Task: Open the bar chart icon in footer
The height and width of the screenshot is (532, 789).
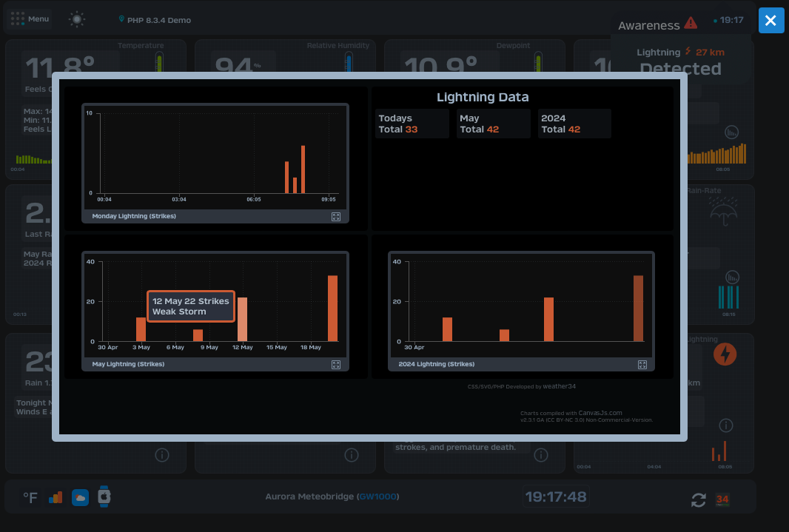Action: 56,497
